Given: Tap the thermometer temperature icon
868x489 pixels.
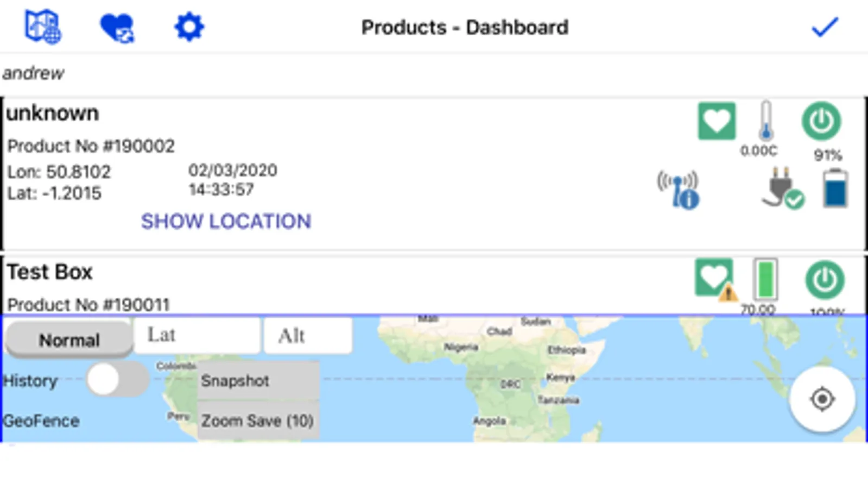Looking at the screenshot, I should [x=765, y=121].
